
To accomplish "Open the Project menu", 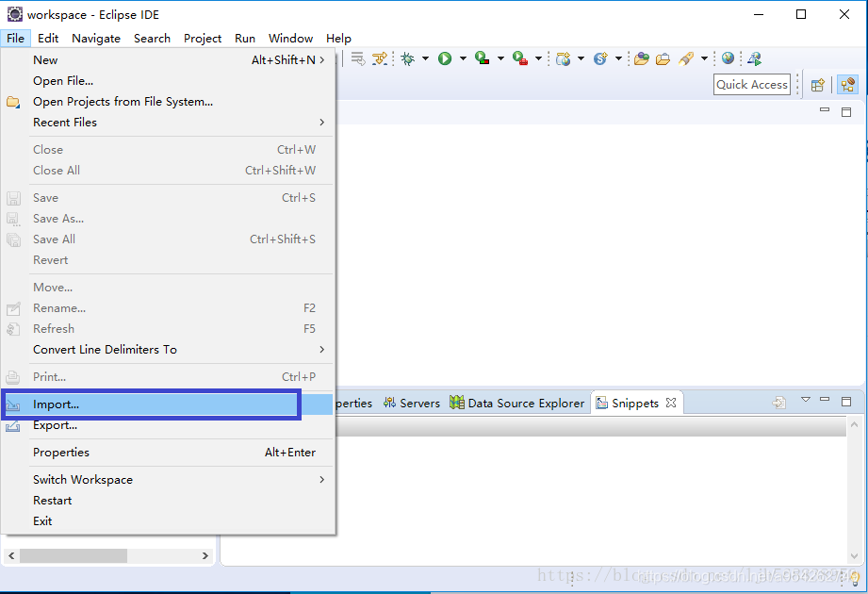I will coord(203,39).
